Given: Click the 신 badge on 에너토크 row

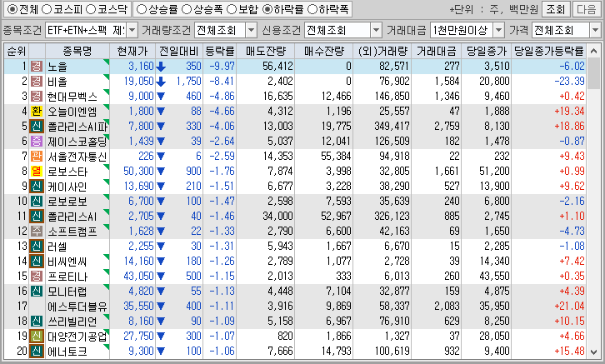Looking at the screenshot, I should tap(37, 351).
